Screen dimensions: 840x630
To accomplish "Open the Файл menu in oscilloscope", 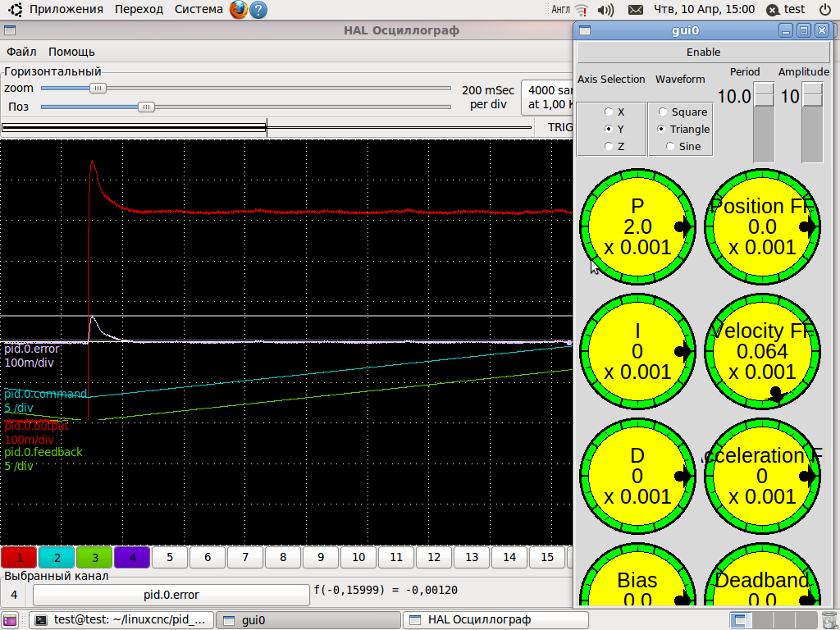I will 21,52.
